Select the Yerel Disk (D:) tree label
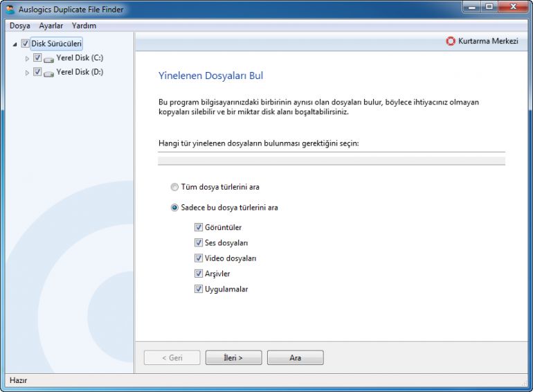The width and height of the screenshot is (533, 392). coord(80,72)
